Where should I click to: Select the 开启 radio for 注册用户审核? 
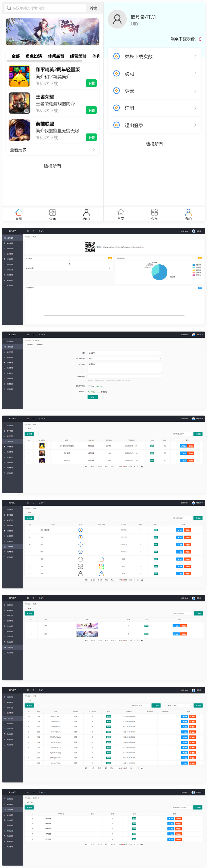coord(89,386)
